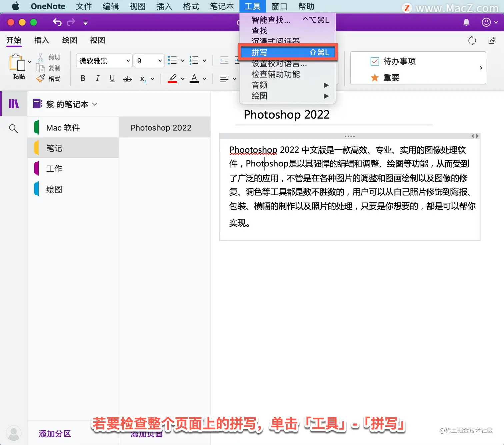The width and height of the screenshot is (504, 445).
Task: Click the account avatar icon
Action: 14,433
